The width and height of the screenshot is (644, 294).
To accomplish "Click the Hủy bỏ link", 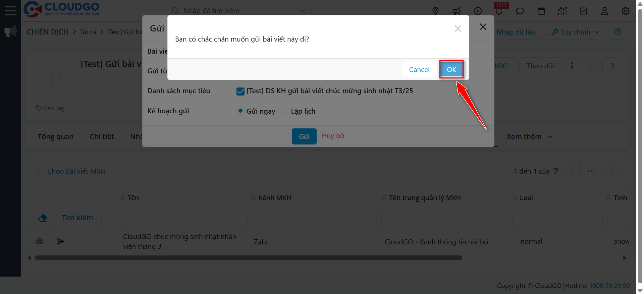I will pyautogui.click(x=333, y=136).
